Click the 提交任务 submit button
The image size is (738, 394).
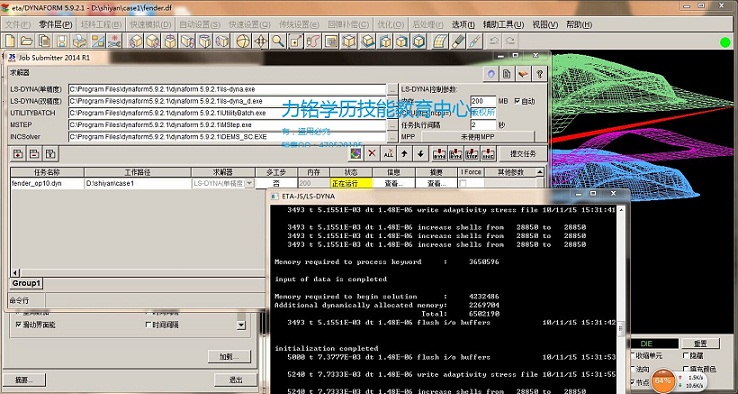coord(523,153)
